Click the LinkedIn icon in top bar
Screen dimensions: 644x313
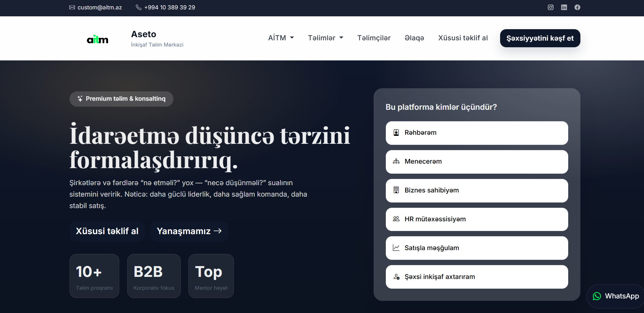click(x=564, y=7)
